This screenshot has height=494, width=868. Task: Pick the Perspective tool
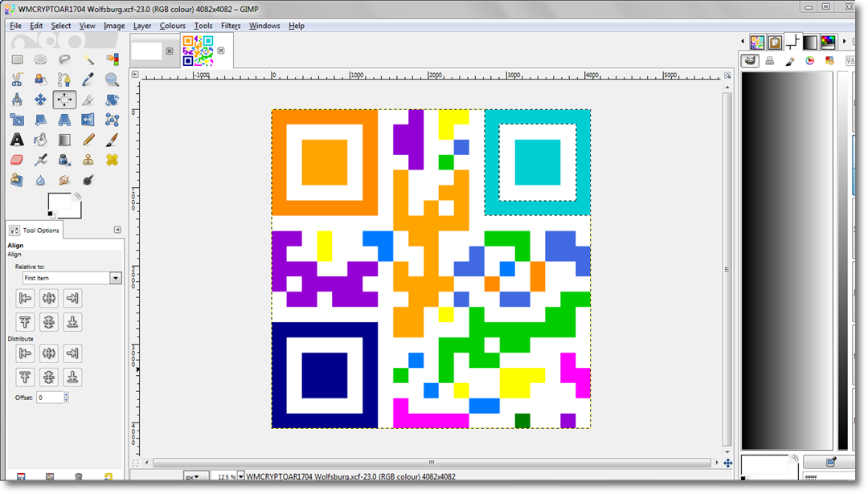tap(64, 120)
